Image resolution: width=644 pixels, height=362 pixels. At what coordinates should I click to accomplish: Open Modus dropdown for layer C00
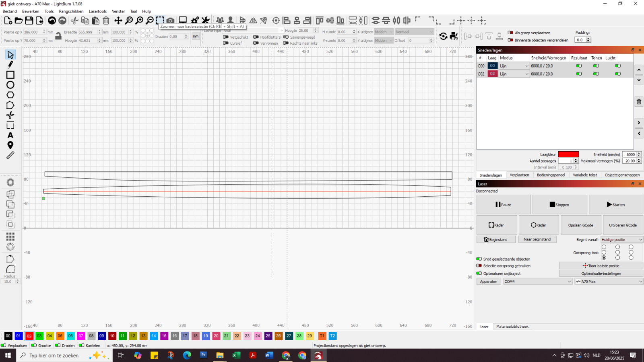tap(514, 66)
